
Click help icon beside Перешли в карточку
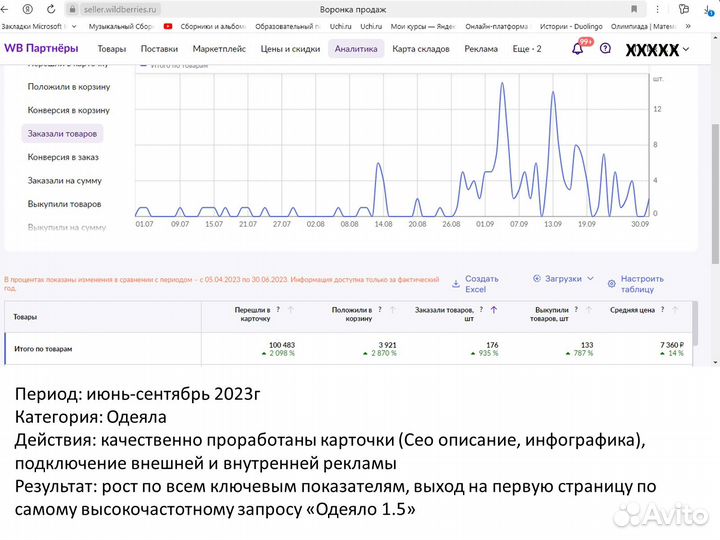[x=278, y=310]
